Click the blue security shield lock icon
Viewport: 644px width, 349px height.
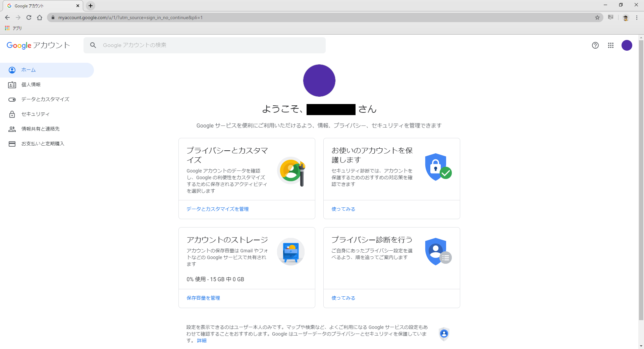click(x=438, y=167)
